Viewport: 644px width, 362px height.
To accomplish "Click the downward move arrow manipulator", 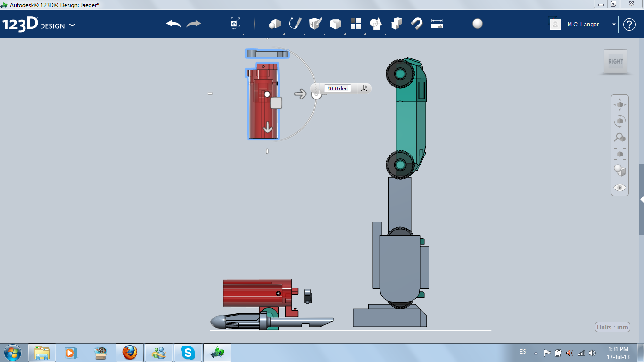I will click(268, 128).
